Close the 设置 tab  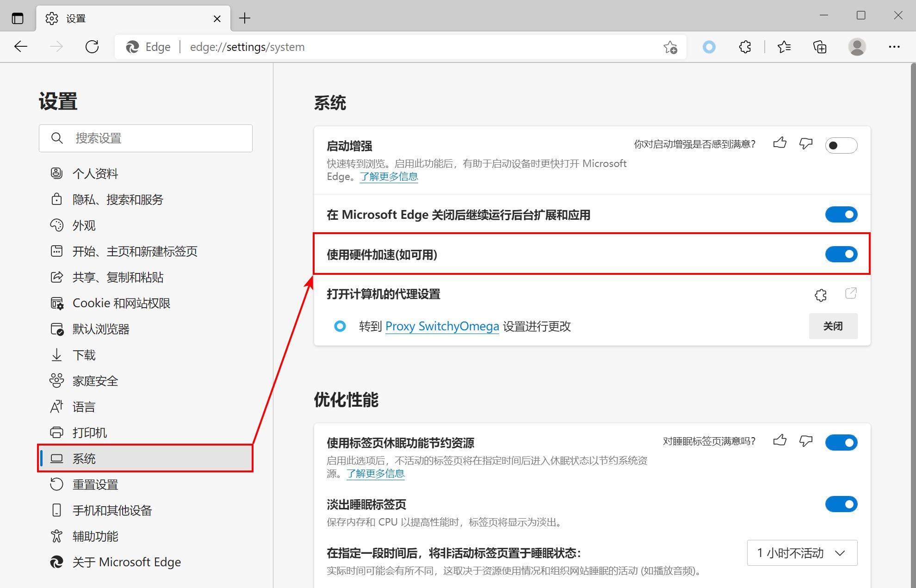[217, 19]
